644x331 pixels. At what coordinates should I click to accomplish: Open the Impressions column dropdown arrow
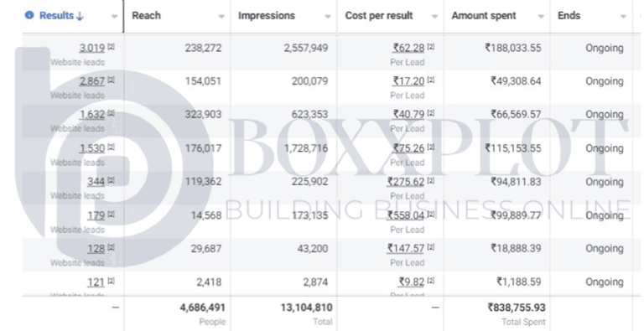[x=328, y=17]
